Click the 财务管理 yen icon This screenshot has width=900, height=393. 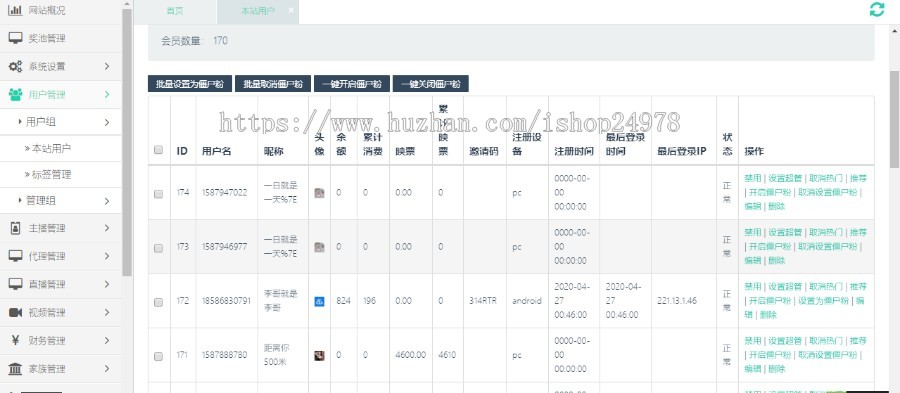pyautogui.click(x=15, y=340)
